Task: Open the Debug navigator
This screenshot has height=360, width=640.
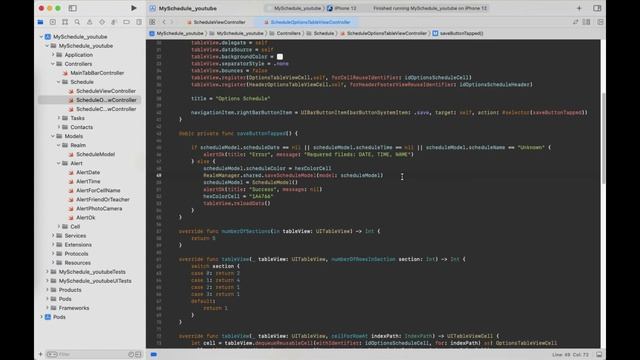Action: (114, 22)
